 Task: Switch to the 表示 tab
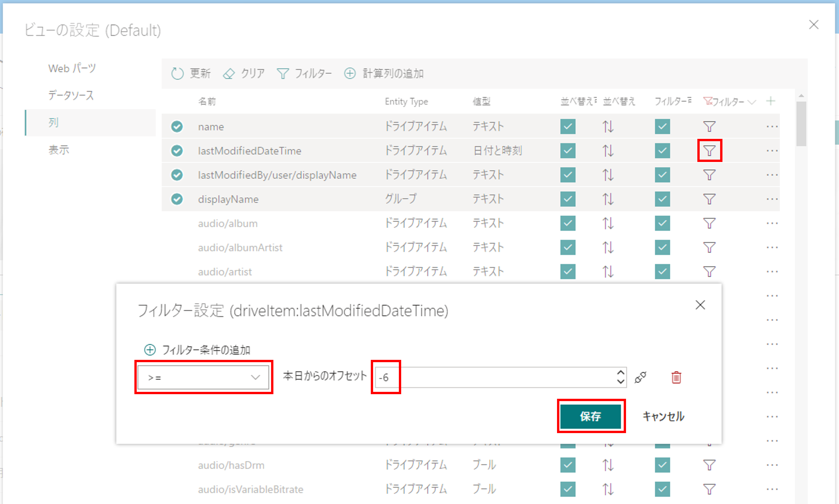(x=58, y=149)
